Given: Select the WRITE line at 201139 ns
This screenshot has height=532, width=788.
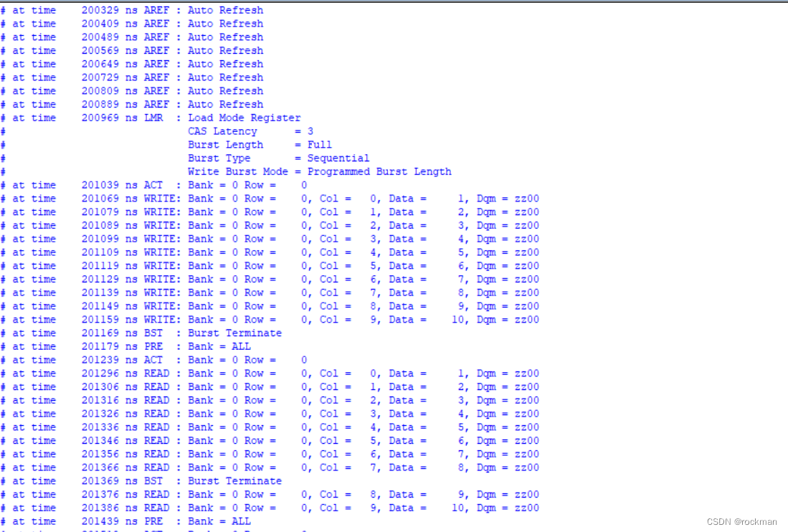Looking at the screenshot, I should tap(270, 293).
